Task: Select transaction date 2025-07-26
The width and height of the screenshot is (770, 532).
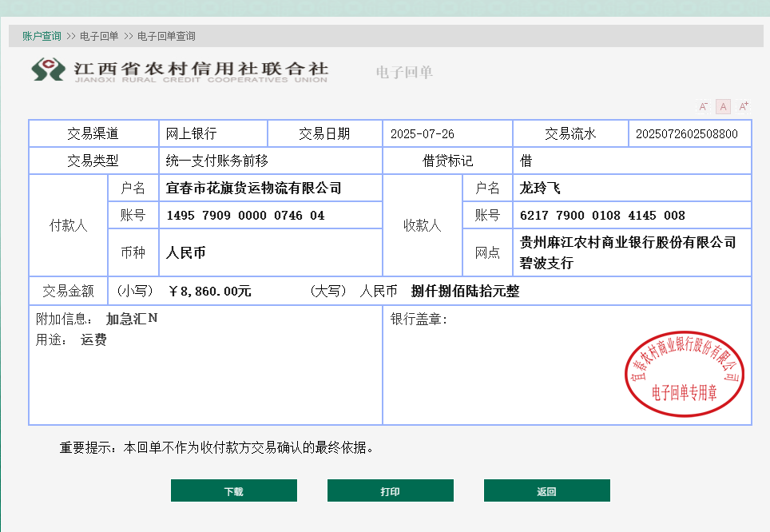Action: click(x=423, y=133)
